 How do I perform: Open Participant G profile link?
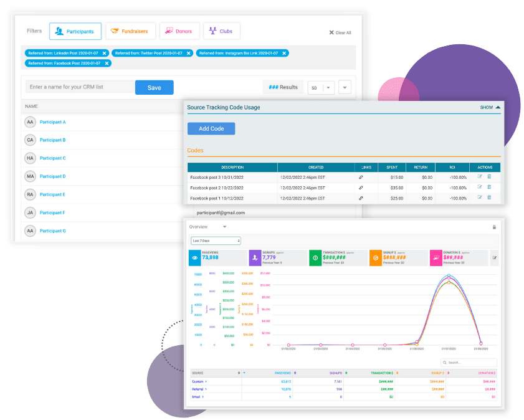coord(53,231)
